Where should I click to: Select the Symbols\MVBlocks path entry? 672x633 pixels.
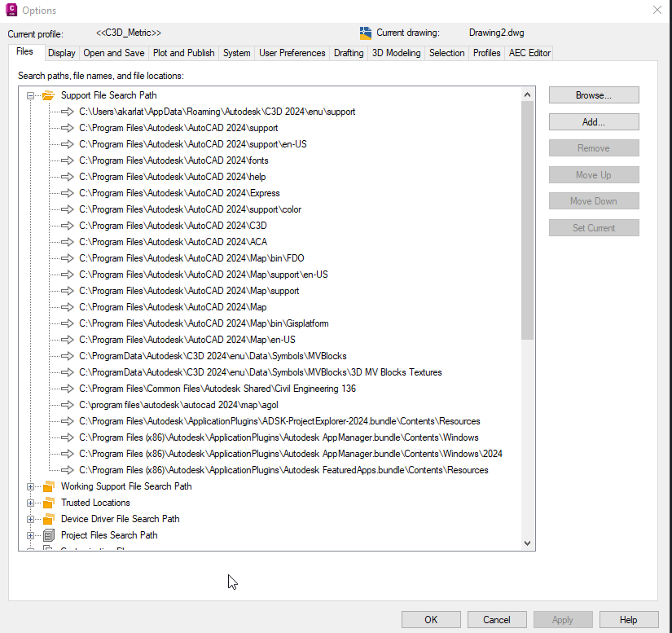(213, 356)
